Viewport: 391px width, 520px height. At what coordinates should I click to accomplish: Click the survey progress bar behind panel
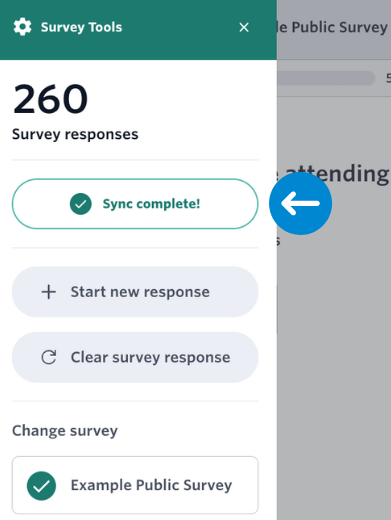[326, 78]
